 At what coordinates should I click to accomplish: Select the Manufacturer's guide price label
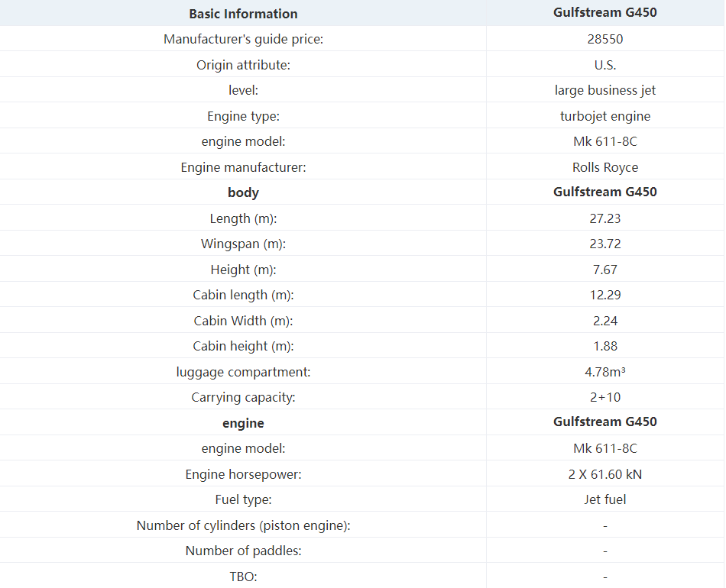click(243, 39)
